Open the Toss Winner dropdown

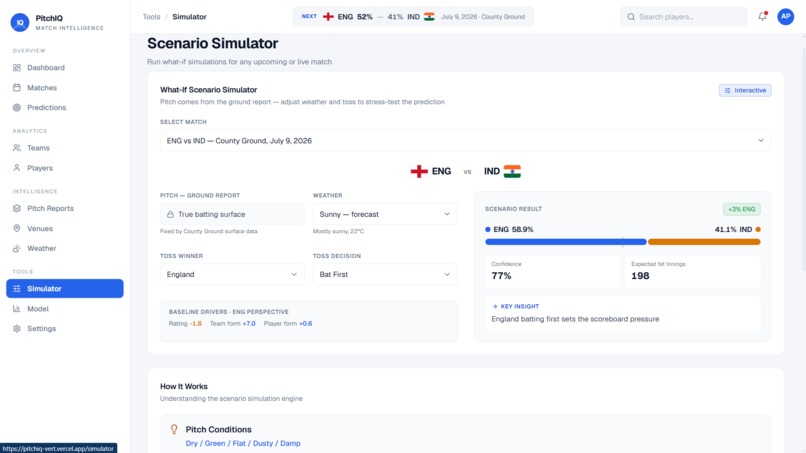point(232,274)
